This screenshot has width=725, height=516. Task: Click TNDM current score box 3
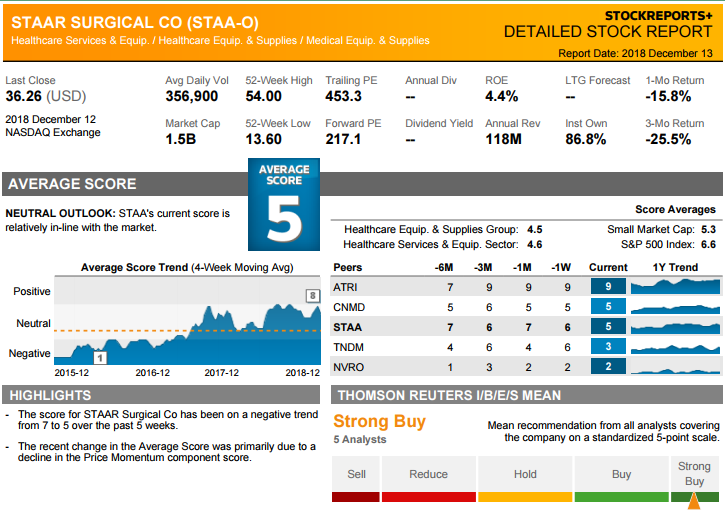pyautogui.click(x=608, y=346)
